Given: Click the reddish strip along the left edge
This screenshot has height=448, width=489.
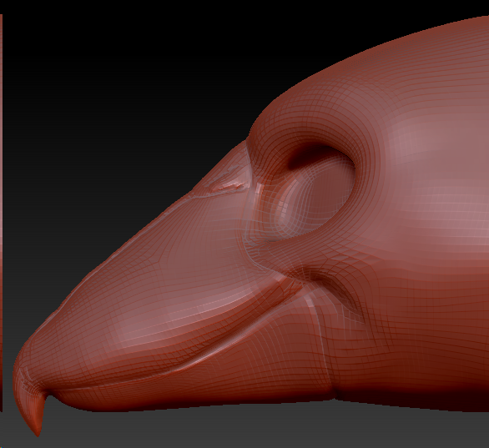Looking at the screenshot, I should point(1,212).
